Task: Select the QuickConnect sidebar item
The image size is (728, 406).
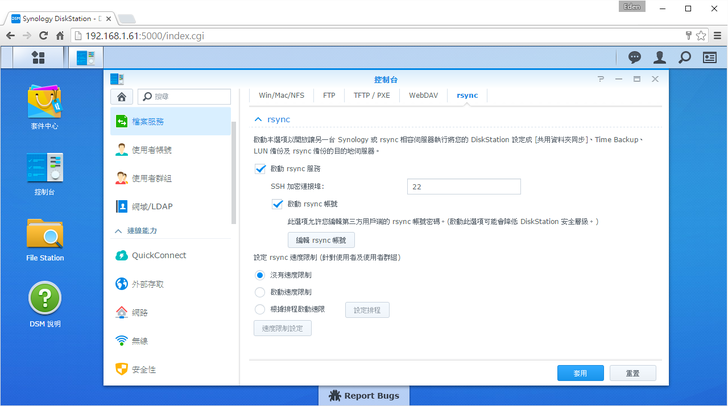Action: coord(170,255)
